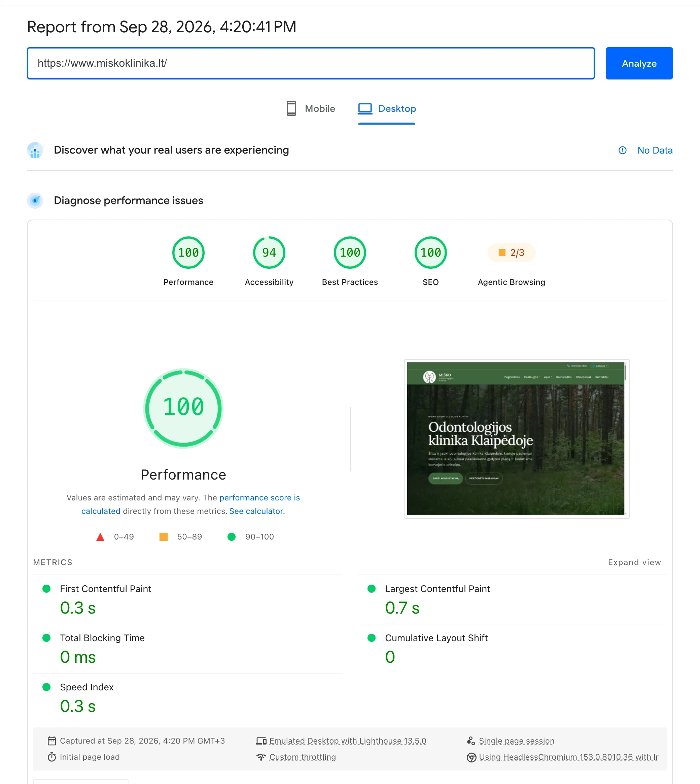Click the Best Practices 100 score gauge
Image resolution: width=700 pixels, height=784 pixels.
point(350,253)
